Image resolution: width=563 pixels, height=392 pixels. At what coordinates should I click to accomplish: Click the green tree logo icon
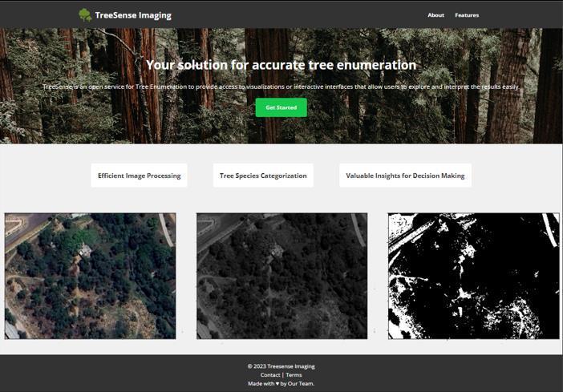point(85,15)
